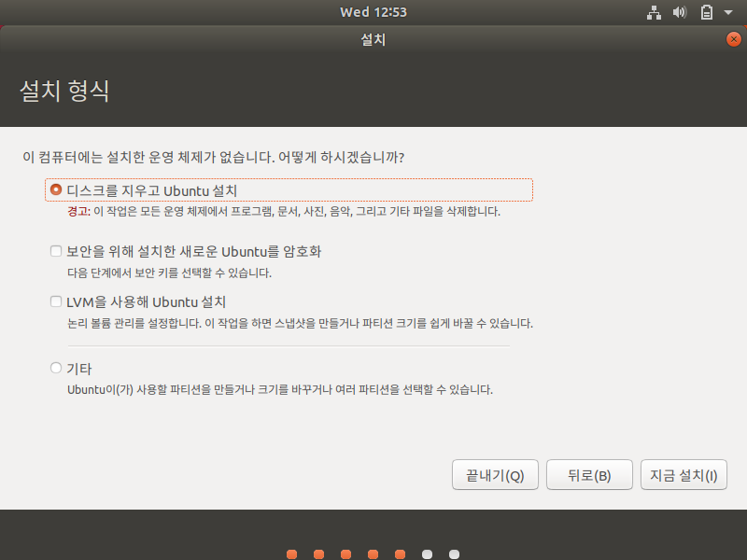The image size is (747, 560).
Task: Click the '논리 볼륨 관리를 설정합니다' description
Action: (x=300, y=323)
